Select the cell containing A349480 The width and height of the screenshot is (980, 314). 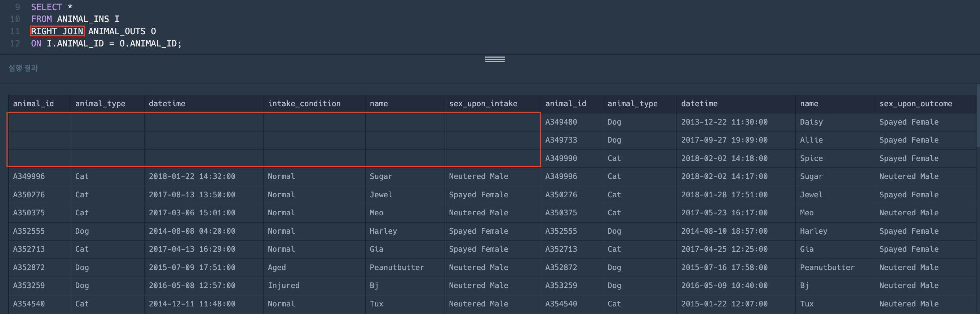pos(561,122)
